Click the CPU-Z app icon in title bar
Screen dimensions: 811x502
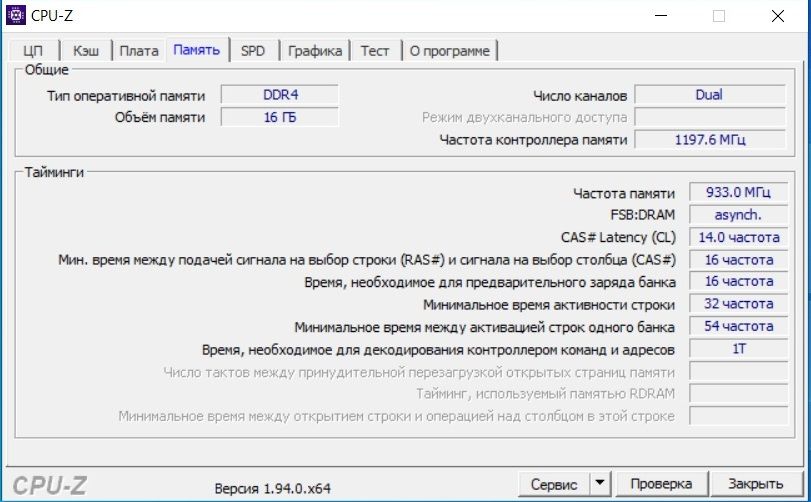click(x=16, y=16)
